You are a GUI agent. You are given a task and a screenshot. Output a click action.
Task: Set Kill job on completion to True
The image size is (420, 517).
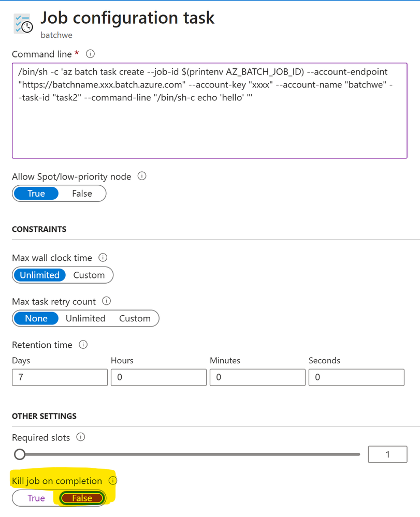(x=36, y=498)
